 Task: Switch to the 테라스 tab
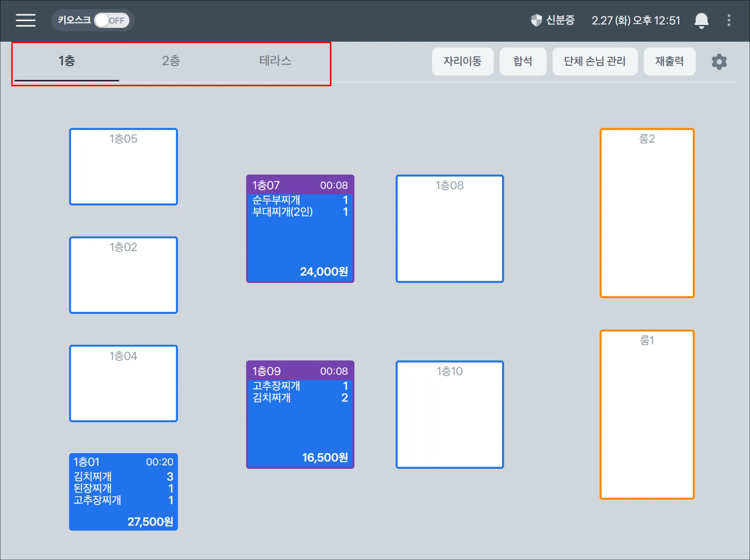pyautogui.click(x=275, y=61)
